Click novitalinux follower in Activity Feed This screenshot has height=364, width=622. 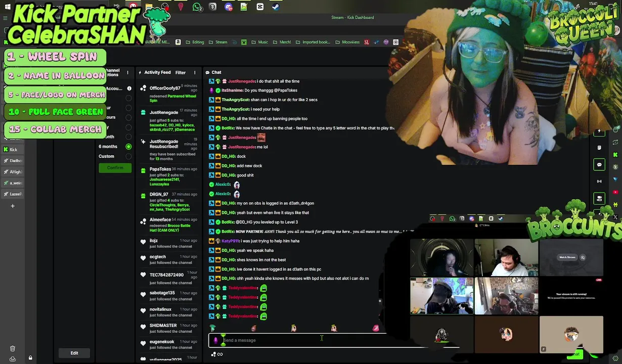click(x=160, y=309)
